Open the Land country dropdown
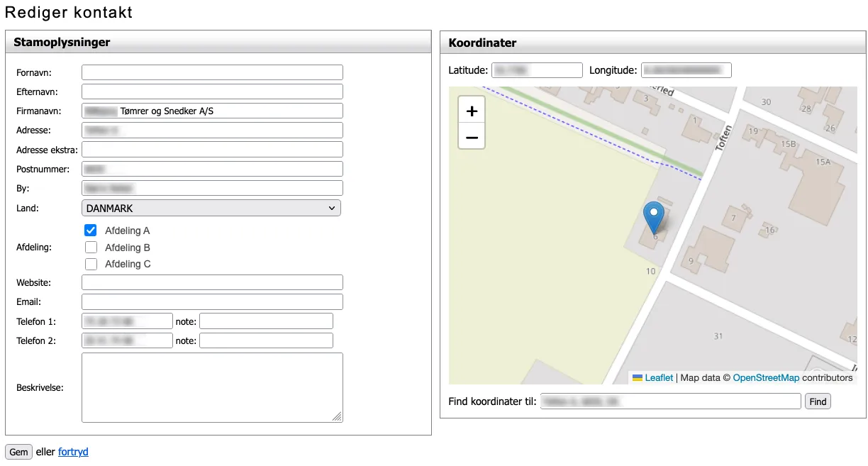The image size is (868, 466). 211,208
